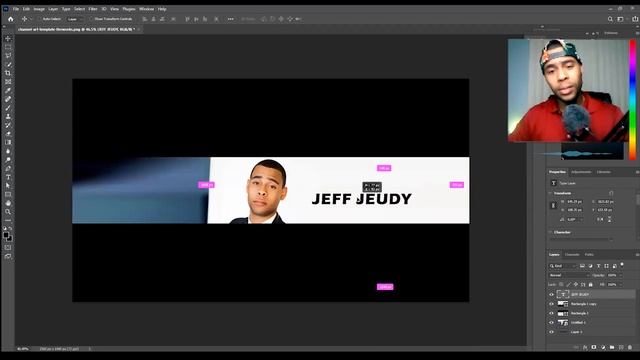The image size is (640, 360).
Task: Select the Frame tool
Action: click(8, 82)
